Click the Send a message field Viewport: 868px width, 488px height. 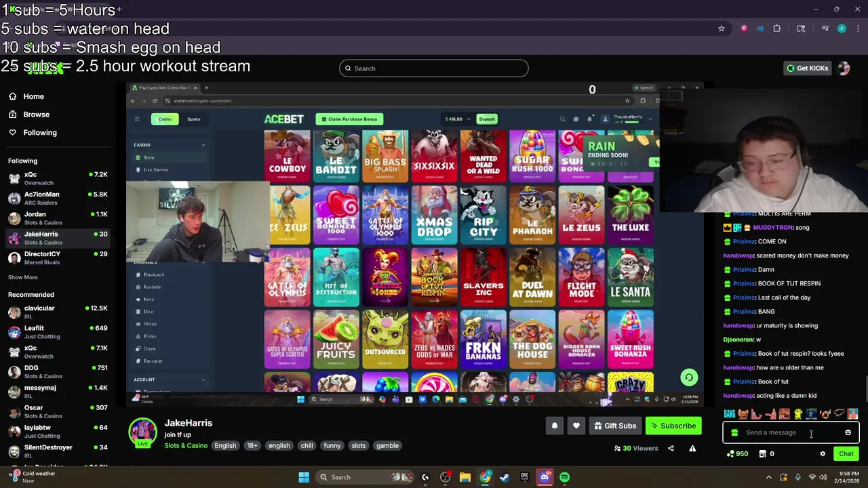790,432
